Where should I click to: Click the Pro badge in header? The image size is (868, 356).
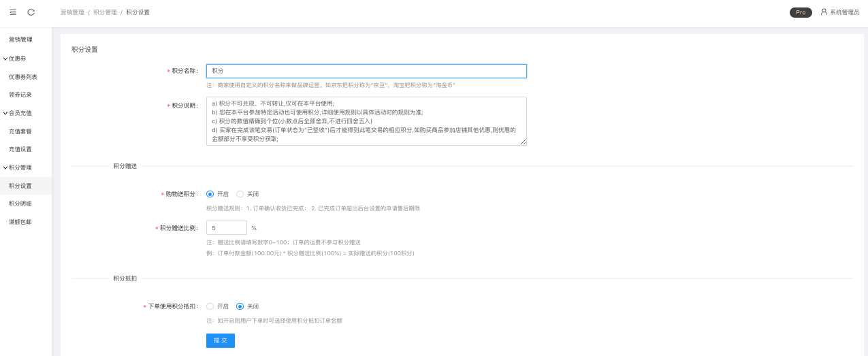(x=801, y=12)
